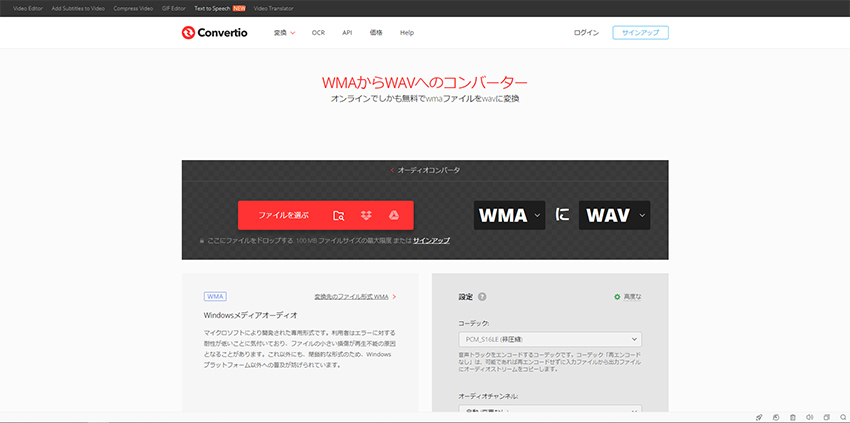
Task: Open Add Subtitles to Video link
Action: pyautogui.click(x=78, y=9)
